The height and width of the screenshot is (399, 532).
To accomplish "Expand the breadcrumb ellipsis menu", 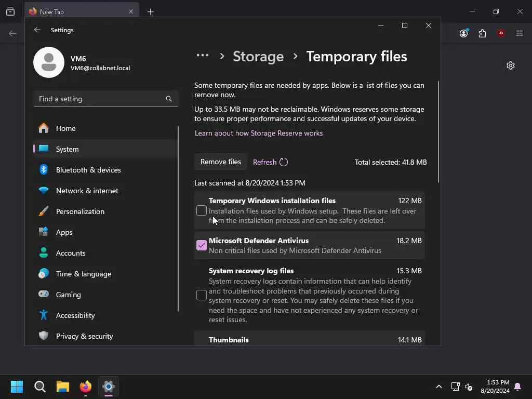I will tap(203, 56).
